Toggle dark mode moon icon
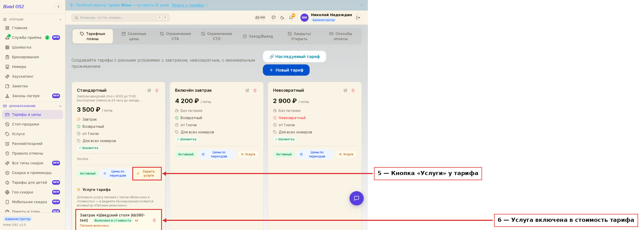 [282, 18]
